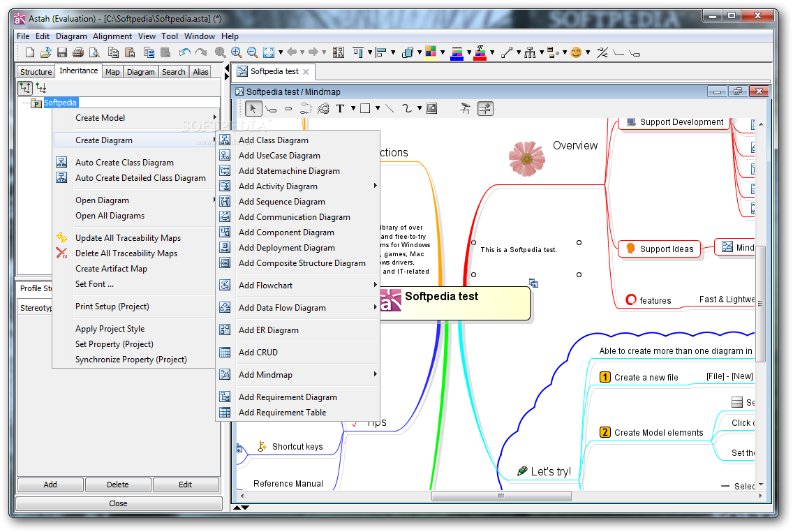Open the Text tool dropdown arrow
This screenshot has width=793, height=532.
[x=353, y=108]
